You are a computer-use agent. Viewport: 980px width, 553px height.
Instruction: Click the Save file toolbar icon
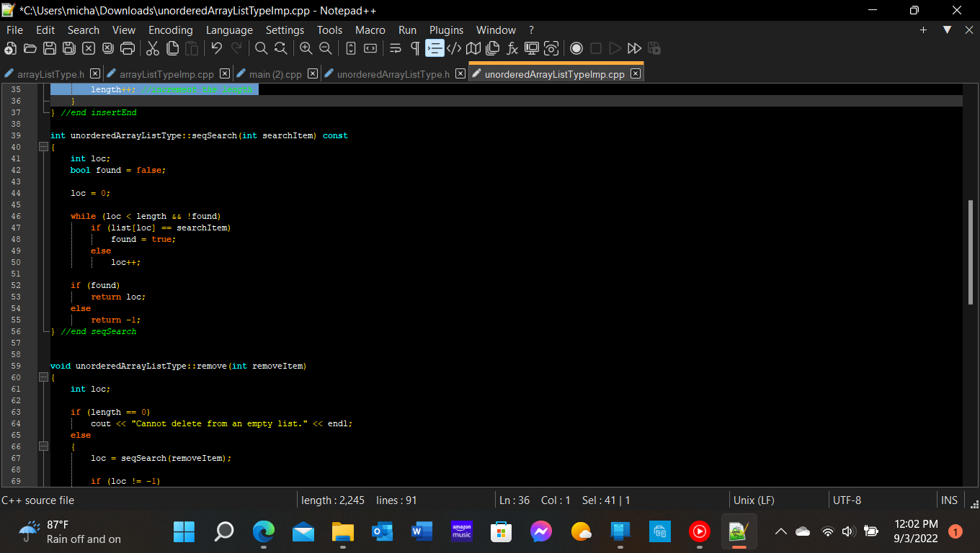tap(50, 48)
